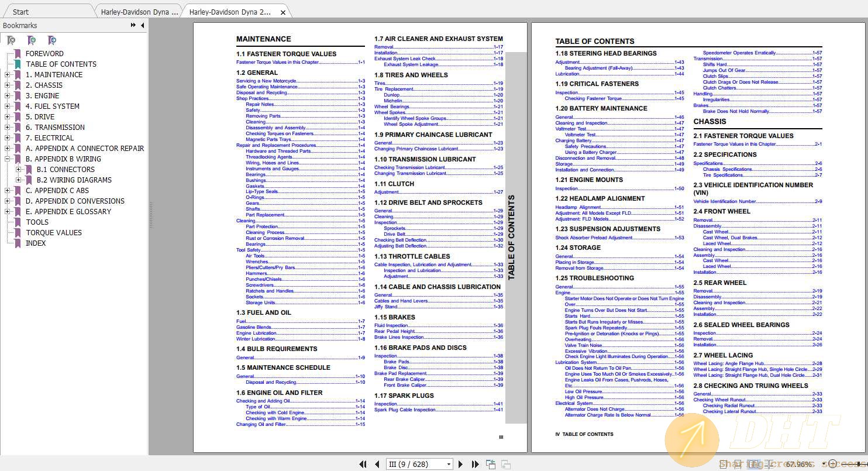Click the TOOLS bookmark ribbon icon
The width and height of the screenshot is (868, 471).
click(18, 222)
